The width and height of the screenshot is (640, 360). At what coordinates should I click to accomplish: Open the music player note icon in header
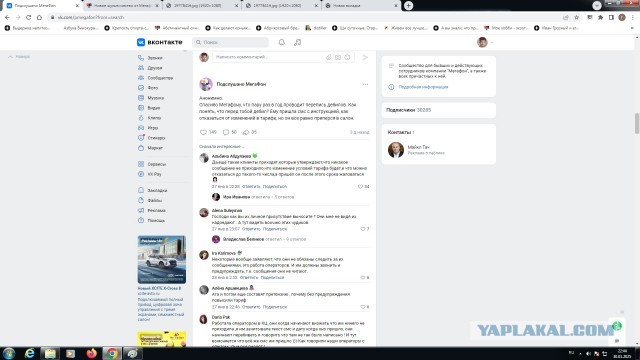click(x=298, y=42)
